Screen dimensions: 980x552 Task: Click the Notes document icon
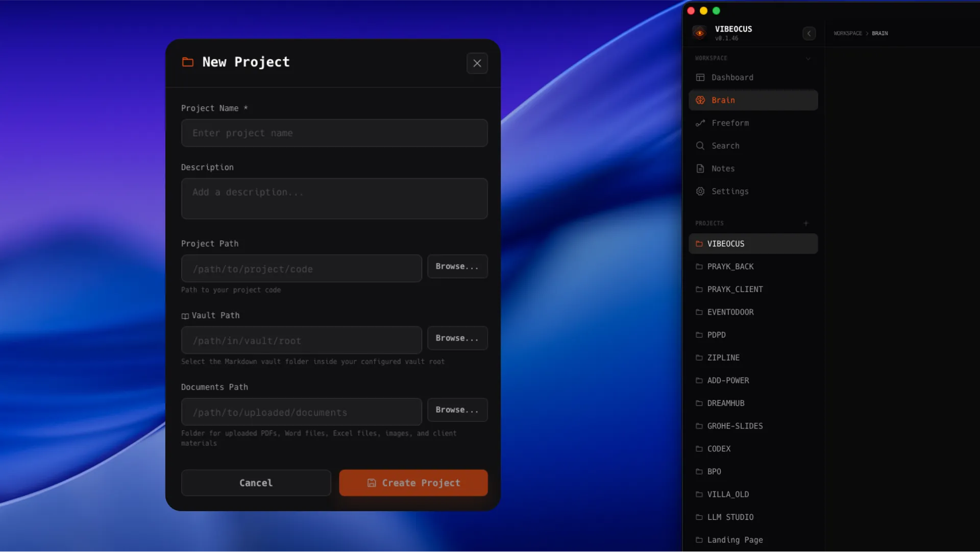point(700,169)
